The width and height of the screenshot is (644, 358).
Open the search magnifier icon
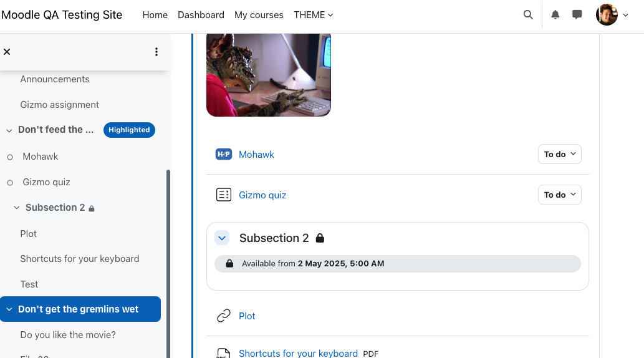coord(528,15)
